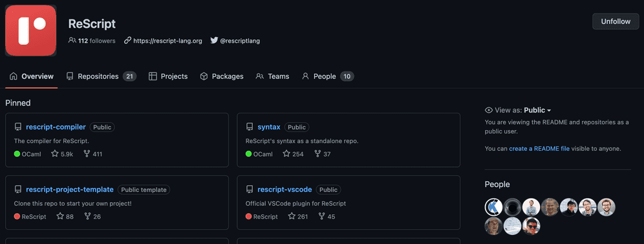The width and height of the screenshot is (644, 244).
Task: Open the View as Public dropdown
Action: click(x=537, y=110)
